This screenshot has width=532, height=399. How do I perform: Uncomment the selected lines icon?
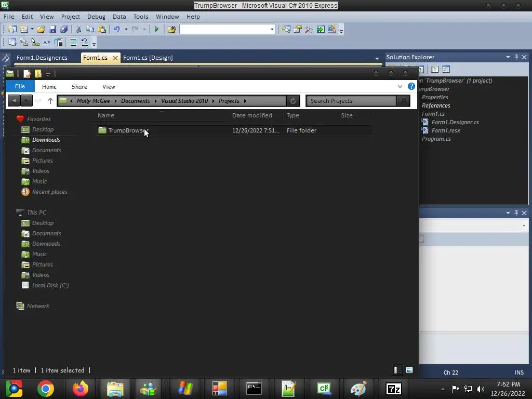click(85, 42)
